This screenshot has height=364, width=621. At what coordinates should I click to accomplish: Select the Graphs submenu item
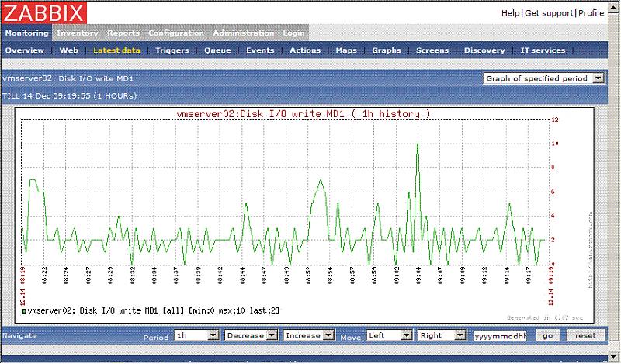386,50
